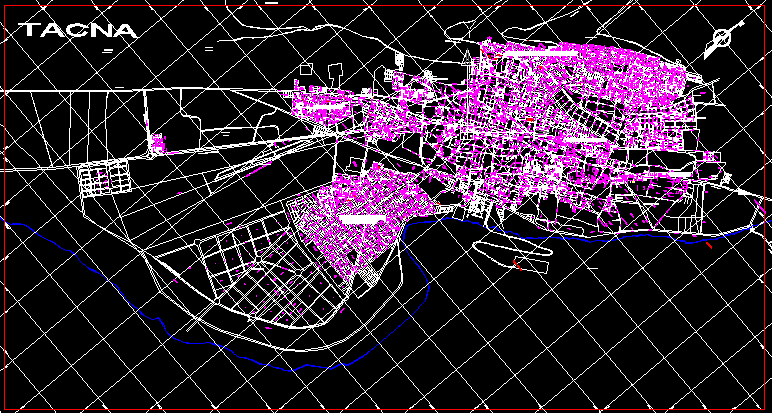Select the TACNA title text

tap(79, 30)
